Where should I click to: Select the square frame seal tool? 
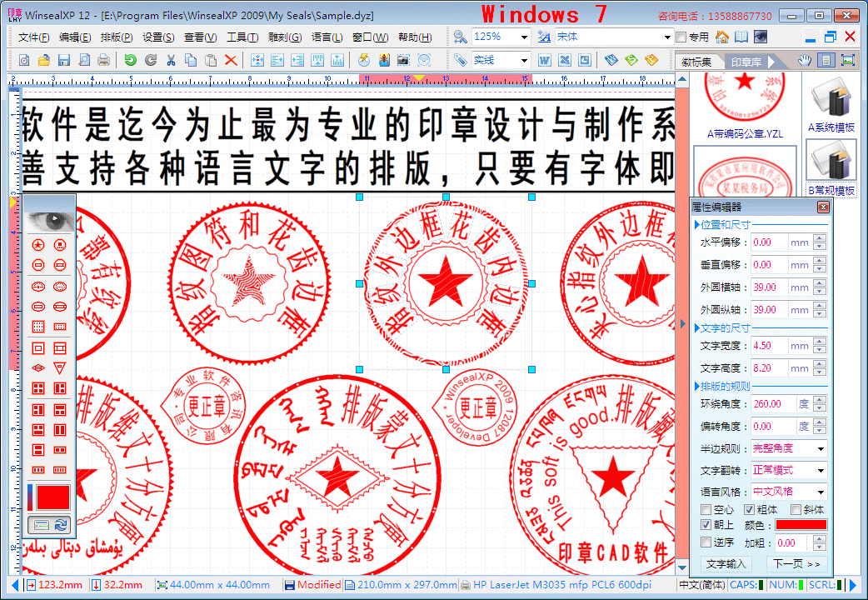[x=38, y=348]
